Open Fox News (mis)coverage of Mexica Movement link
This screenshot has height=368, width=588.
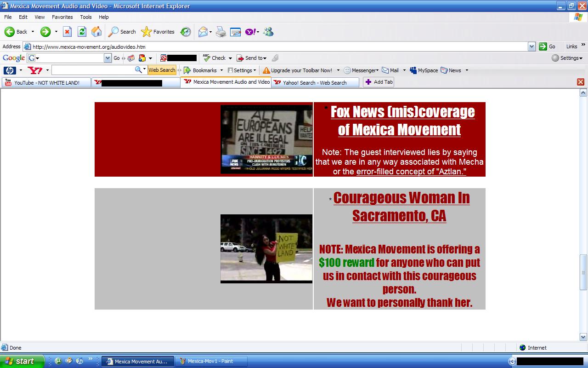tap(402, 121)
